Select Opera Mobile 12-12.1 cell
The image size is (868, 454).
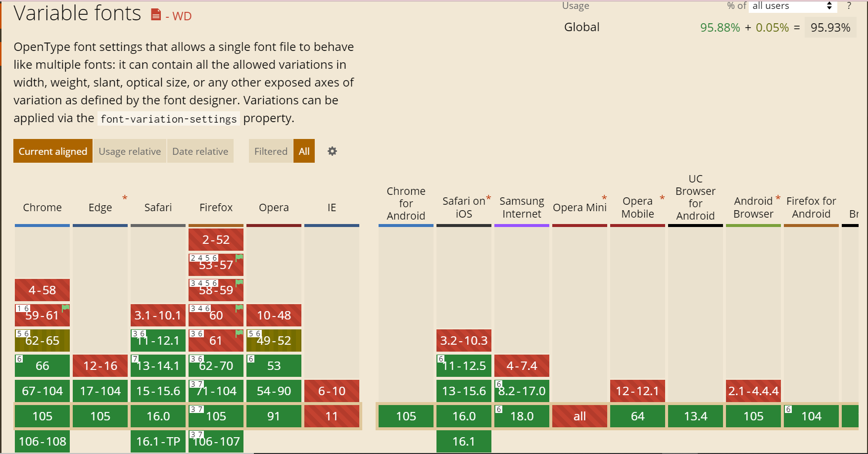coord(638,391)
